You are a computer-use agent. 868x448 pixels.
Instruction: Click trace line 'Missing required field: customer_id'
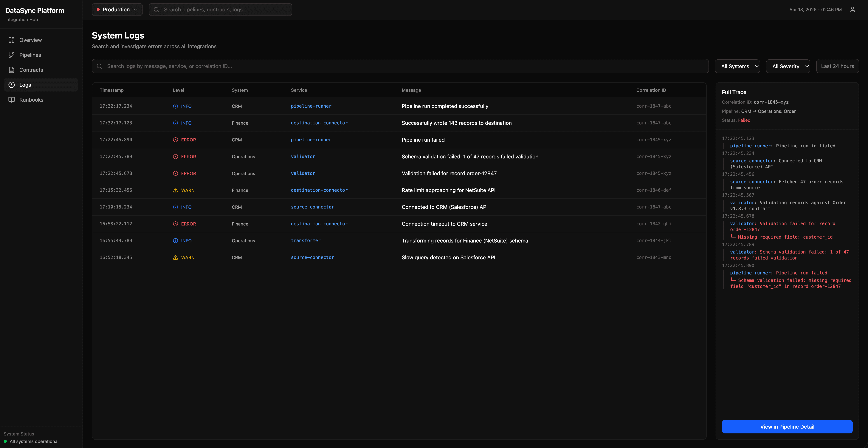785,237
